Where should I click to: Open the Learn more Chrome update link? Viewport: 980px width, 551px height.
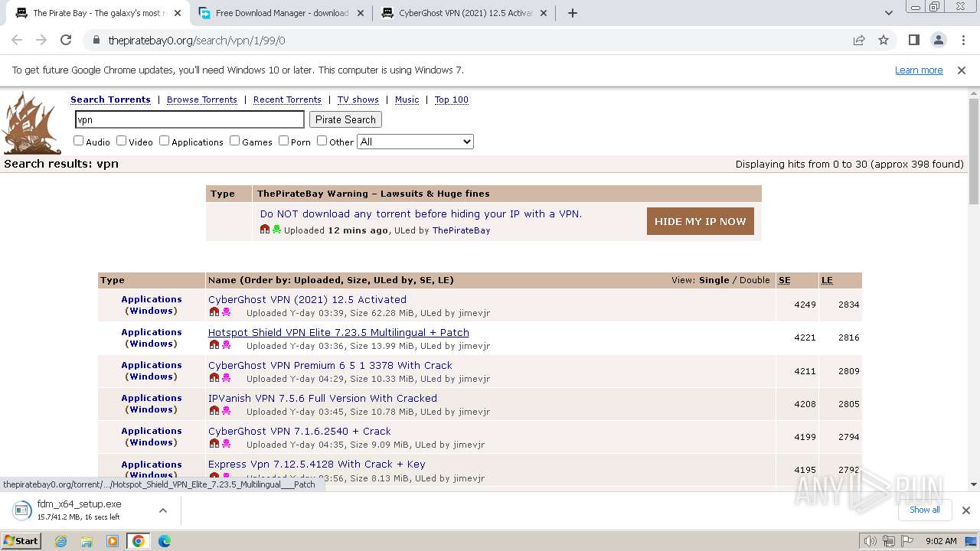[919, 70]
